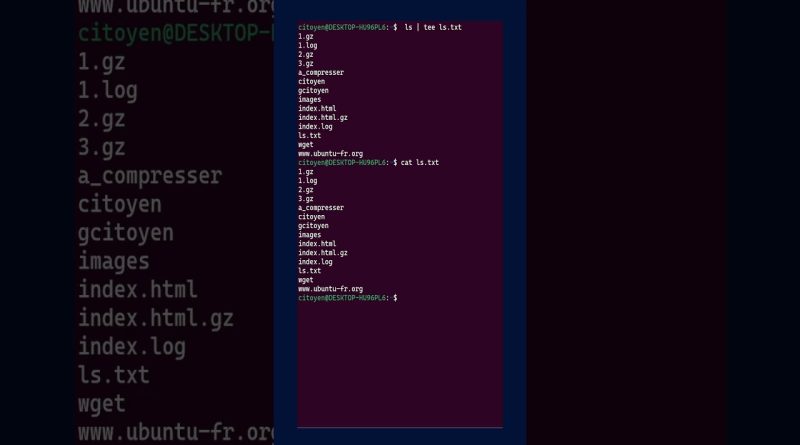Screen dimensions: 800x445
Task: Click 'index.html.gz' in the tee command output
Action: click(x=323, y=117)
